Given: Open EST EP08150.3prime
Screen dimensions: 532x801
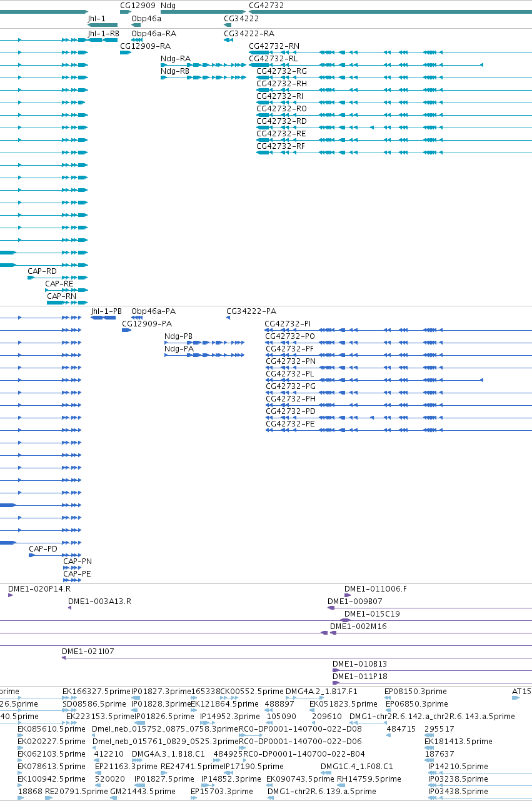Looking at the screenshot, I should click(x=416, y=692).
